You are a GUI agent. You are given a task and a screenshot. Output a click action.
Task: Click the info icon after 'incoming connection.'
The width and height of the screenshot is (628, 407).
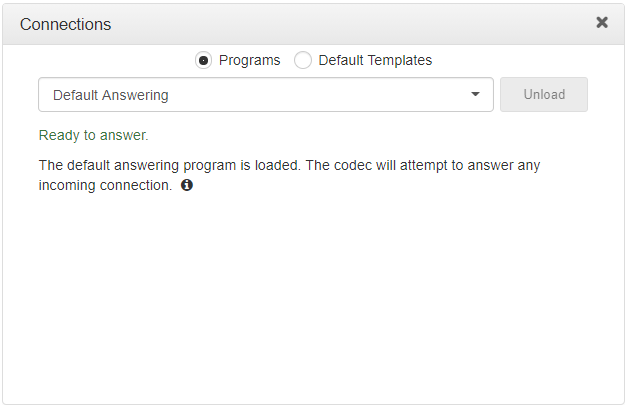pyautogui.click(x=187, y=185)
